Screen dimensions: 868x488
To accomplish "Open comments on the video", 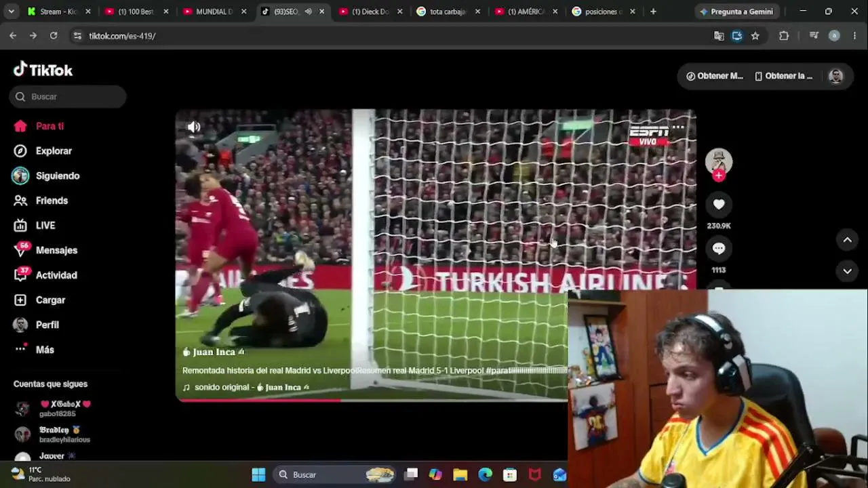I will click(x=719, y=249).
